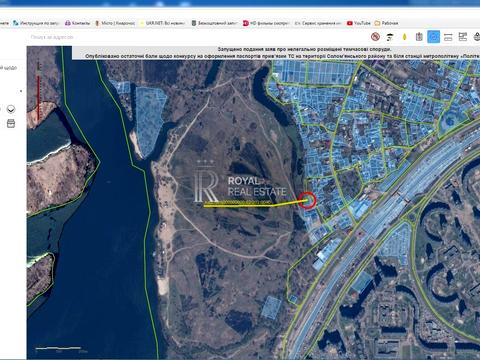Open the Контакты bookmark
Image resolution: width=480 pixels, height=360 pixels.
[x=77, y=23]
